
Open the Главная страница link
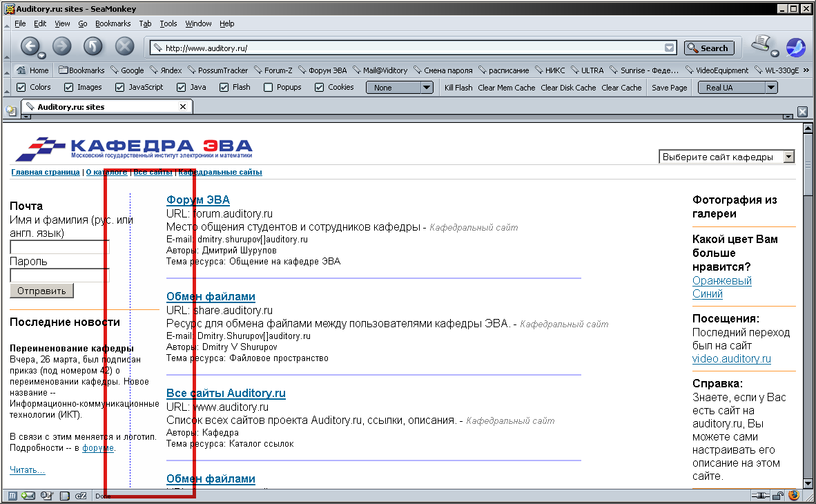pyautogui.click(x=46, y=172)
